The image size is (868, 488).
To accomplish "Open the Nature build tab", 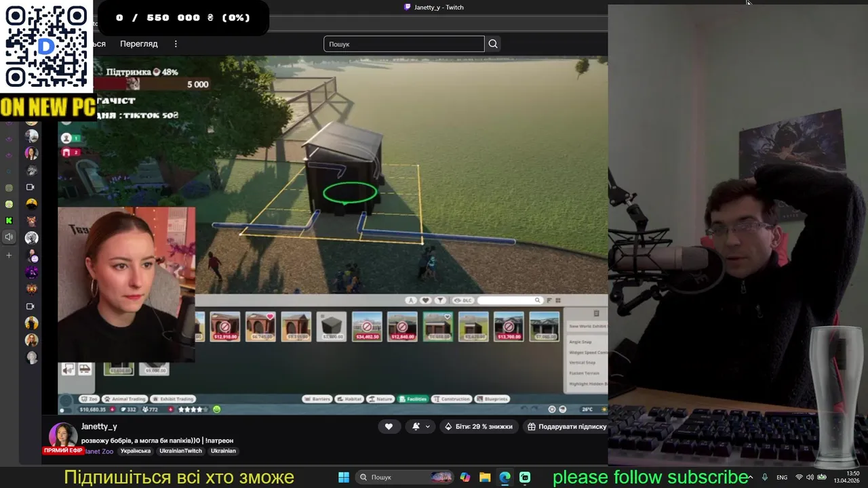I will [x=380, y=399].
